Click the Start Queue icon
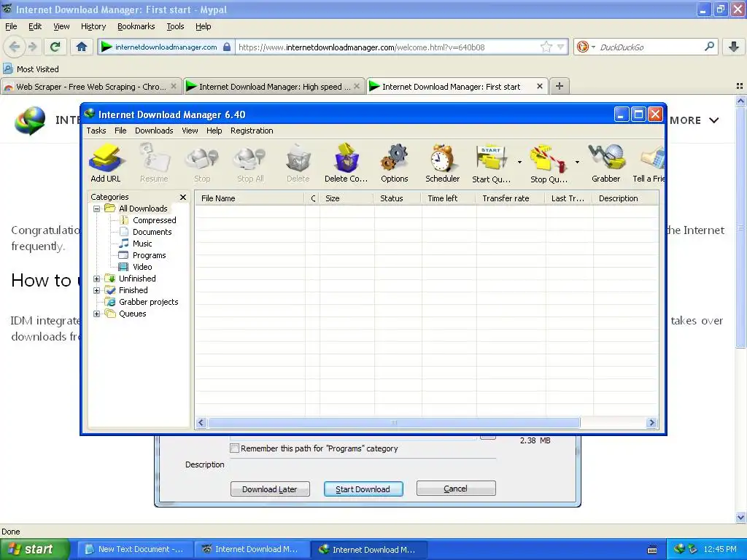The image size is (747, 560). point(491,163)
